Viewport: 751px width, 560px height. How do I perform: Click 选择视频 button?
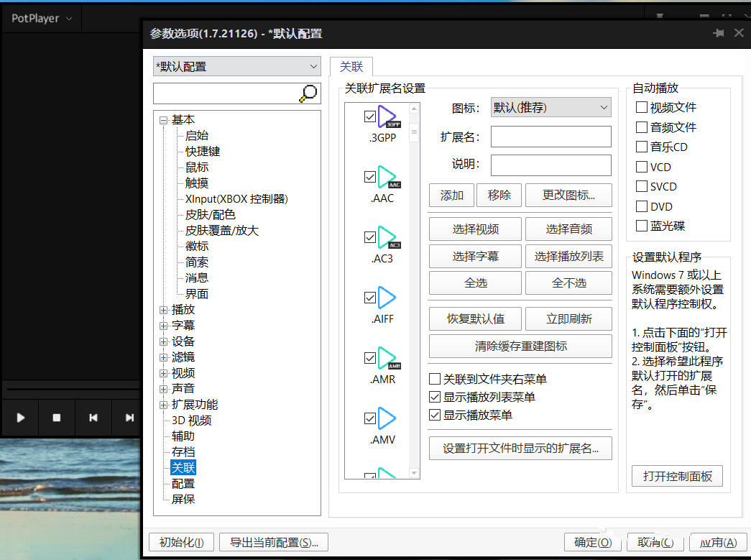(475, 229)
